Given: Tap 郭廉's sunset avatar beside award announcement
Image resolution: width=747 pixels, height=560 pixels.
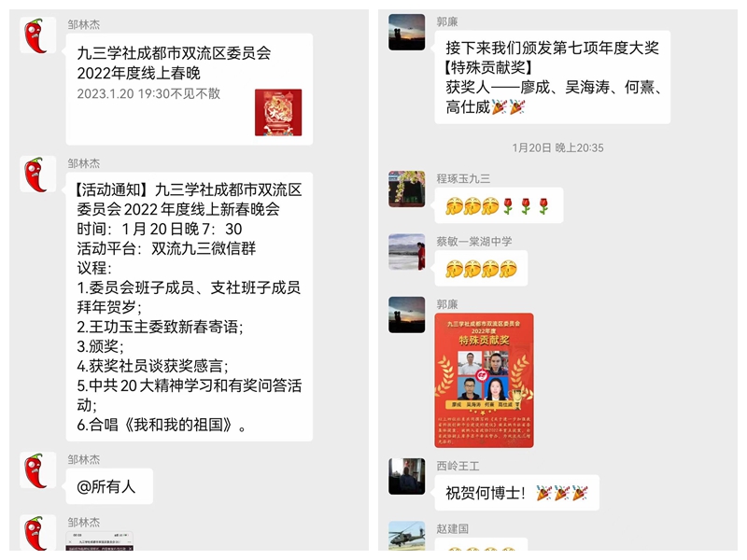Looking at the screenshot, I should click(x=407, y=32).
